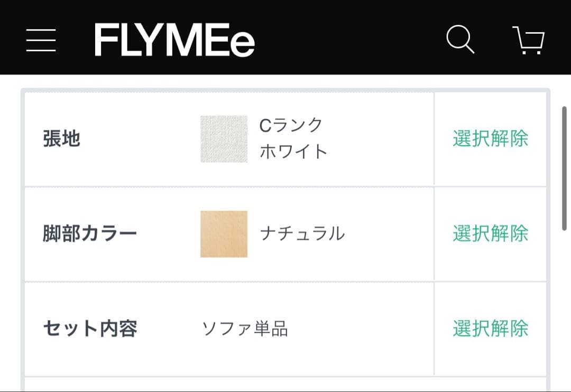
Task: Deselect the upholstery choice using its green link
Action: coord(490,139)
